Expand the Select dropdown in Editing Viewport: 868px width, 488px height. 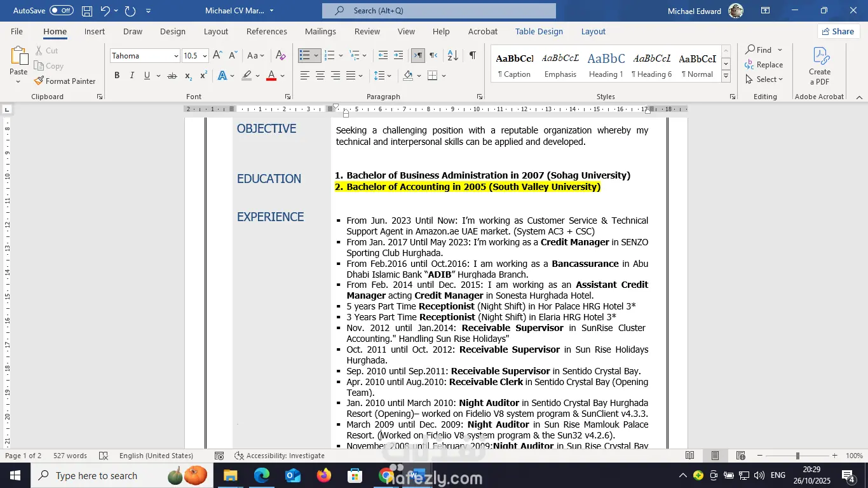tap(765, 79)
